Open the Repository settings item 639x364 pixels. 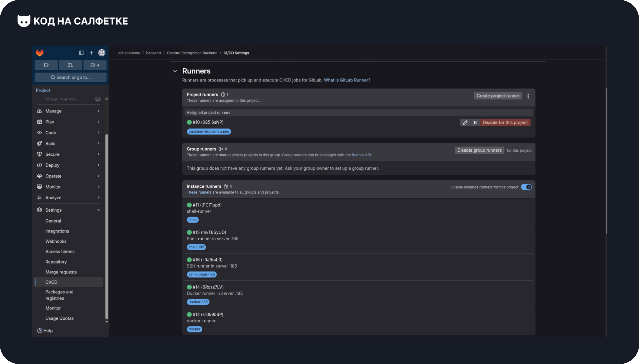[x=56, y=262]
